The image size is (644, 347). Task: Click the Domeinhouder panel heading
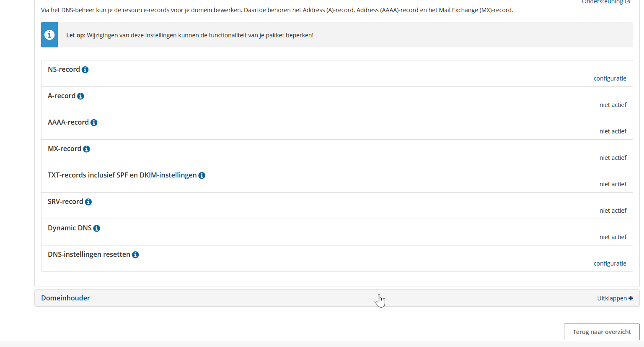[x=65, y=298]
